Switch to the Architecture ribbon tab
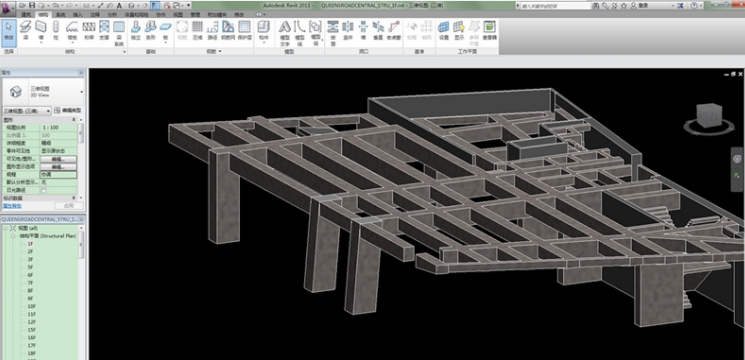The width and height of the screenshot is (745, 360). [27, 15]
